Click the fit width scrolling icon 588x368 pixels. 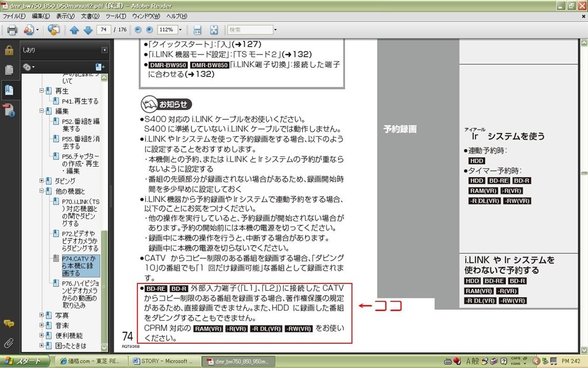(x=198, y=30)
